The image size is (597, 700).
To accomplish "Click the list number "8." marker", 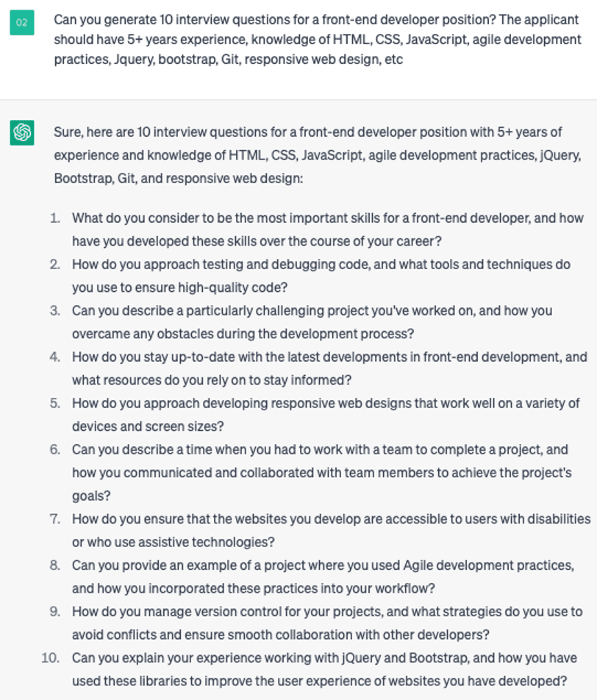I will point(55,565).
